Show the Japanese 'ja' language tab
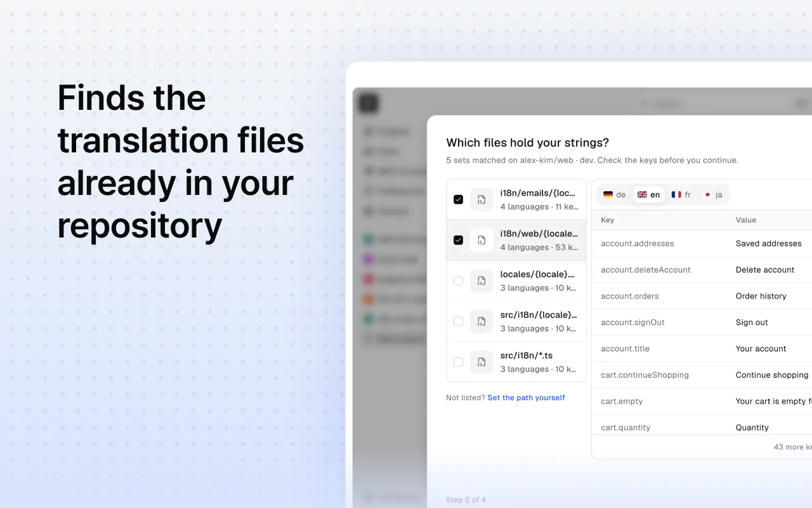 click(713, 195)
